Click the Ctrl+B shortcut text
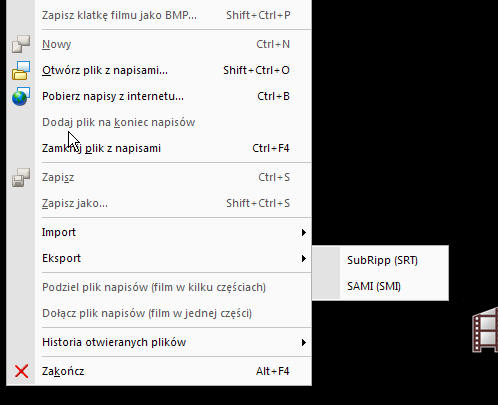Screen dimensions: 498x405 (x=273, y=96)
